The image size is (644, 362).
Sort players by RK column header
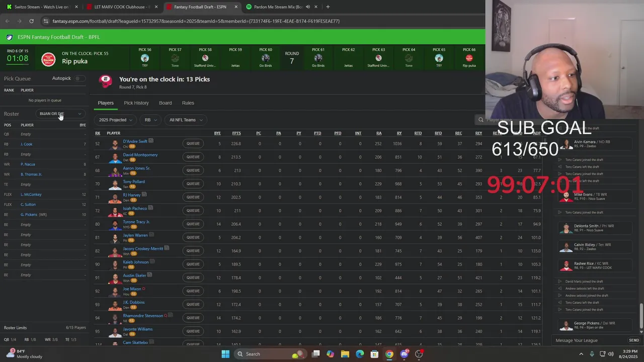pyautogui.click(x=98, y=133)
